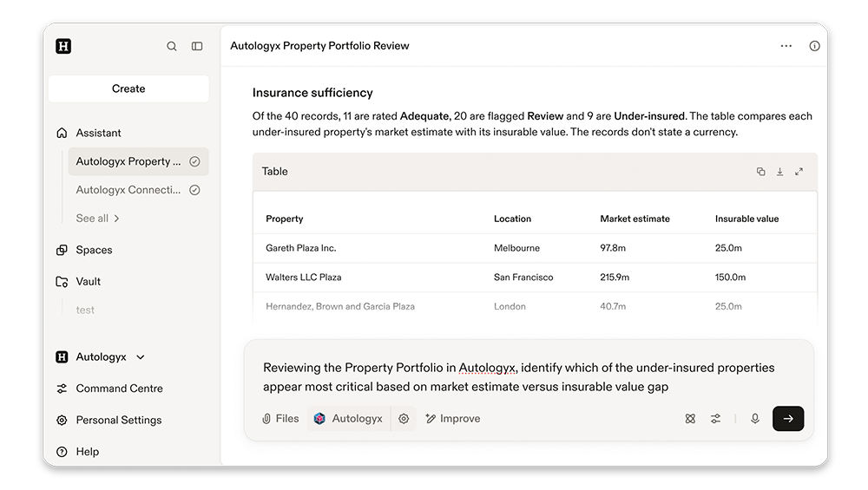Open Command Centre
The image size is (868, 490).
point(119,389)
